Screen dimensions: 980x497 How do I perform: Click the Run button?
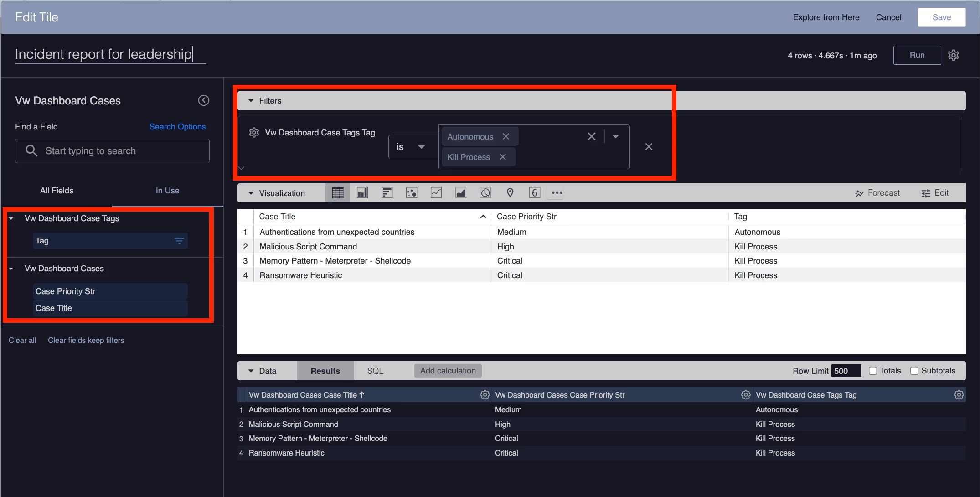[x=917, y=55]
